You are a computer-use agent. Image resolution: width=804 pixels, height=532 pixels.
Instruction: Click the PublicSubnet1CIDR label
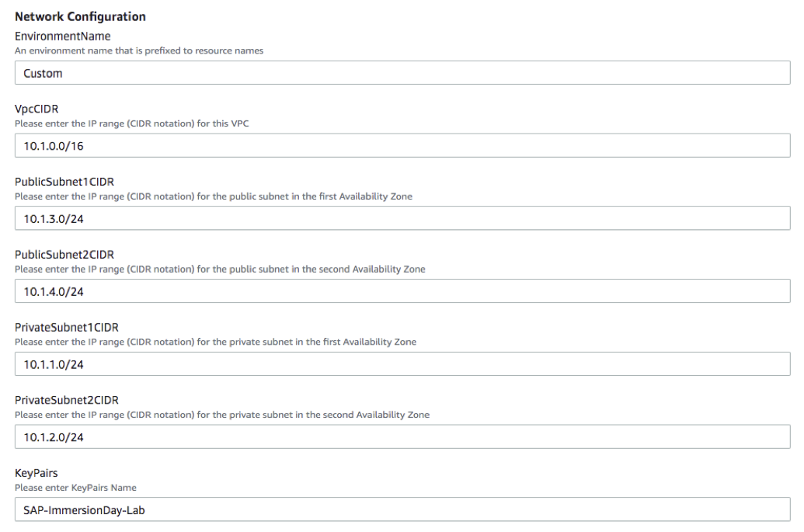(x=64, y=182)
